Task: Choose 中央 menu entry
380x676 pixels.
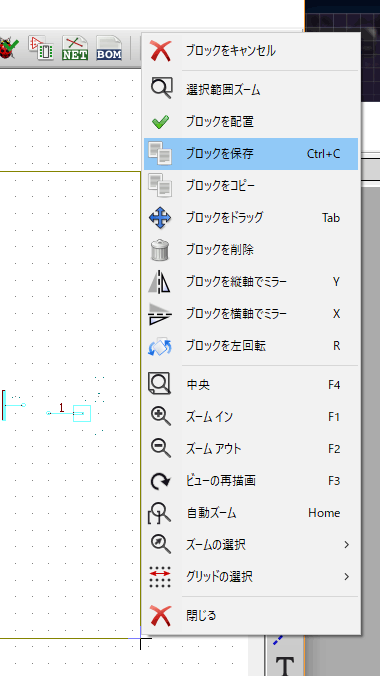Action: 251,385
